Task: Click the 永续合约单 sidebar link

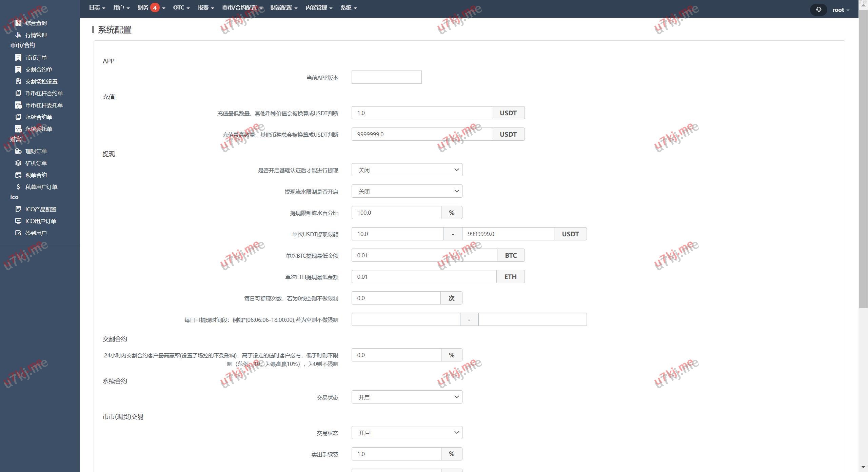Action: [x=38, y=117]
